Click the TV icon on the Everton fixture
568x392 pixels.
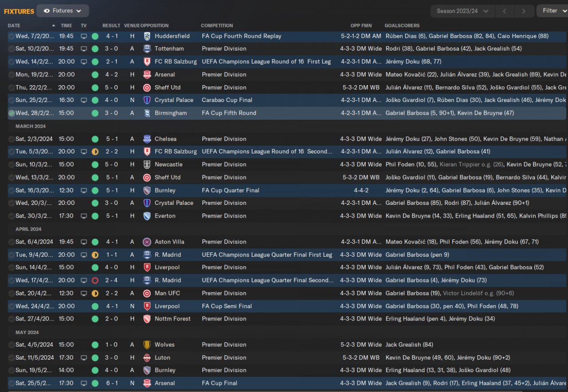click(x=84, y=216)
